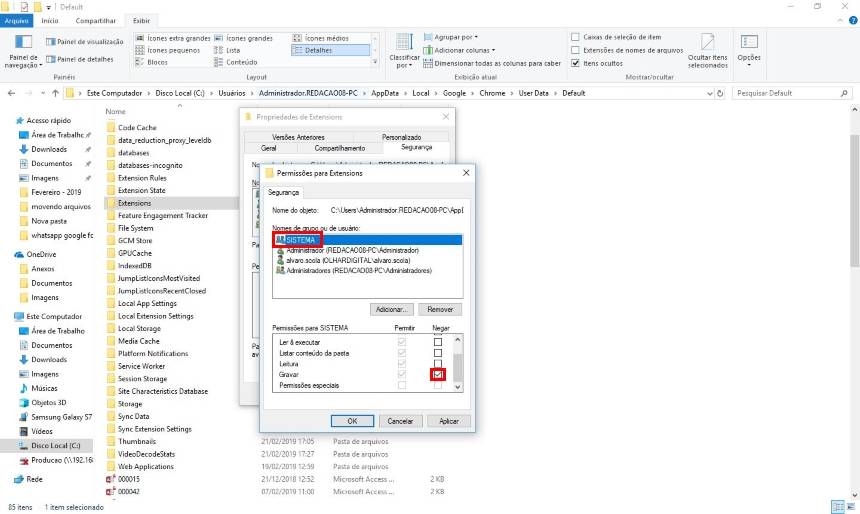Open recent locations dropdown arrow
The width and height of the screenshot is (860, 514).
[43, 94]
